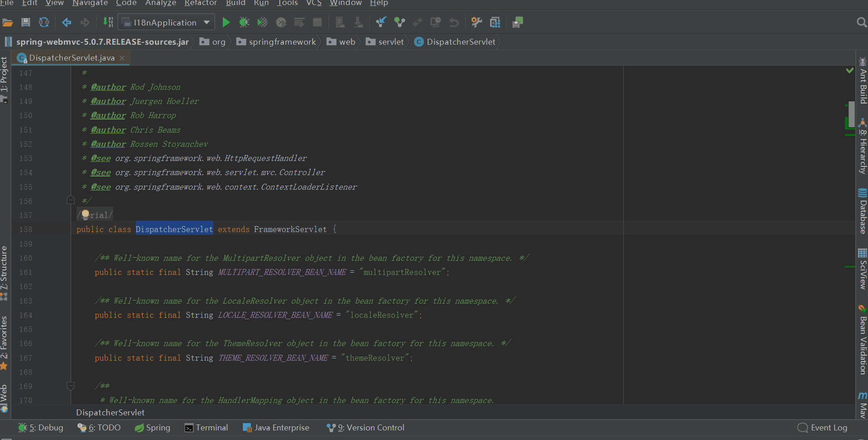Click the Open folder toolbar icon
The image size is (868, 440).
(x=8, y=22)
